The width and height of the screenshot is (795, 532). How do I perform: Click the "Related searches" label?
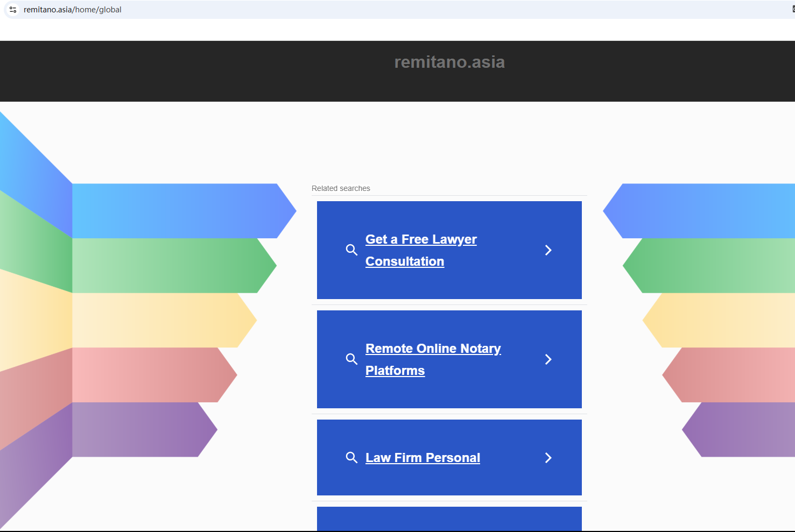[341, 188]
